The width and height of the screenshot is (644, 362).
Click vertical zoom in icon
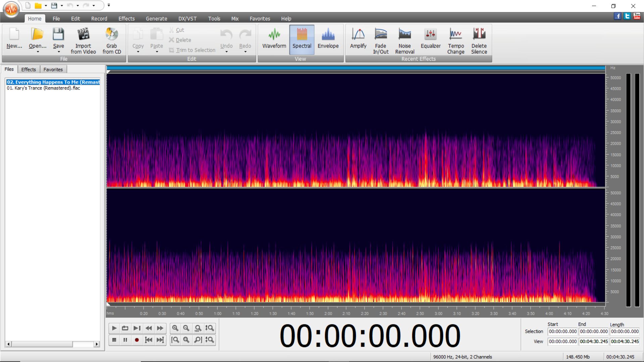click(x=210, y=328)
